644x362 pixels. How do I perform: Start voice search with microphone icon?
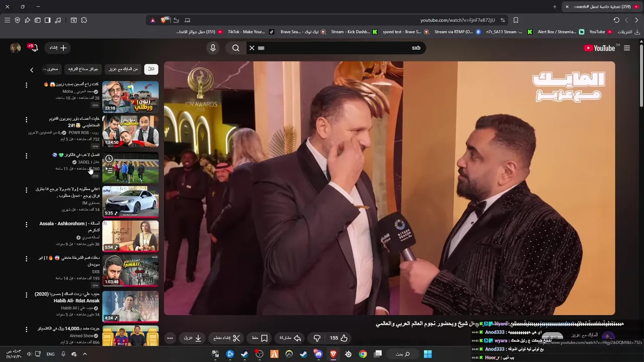pos(213,48)
